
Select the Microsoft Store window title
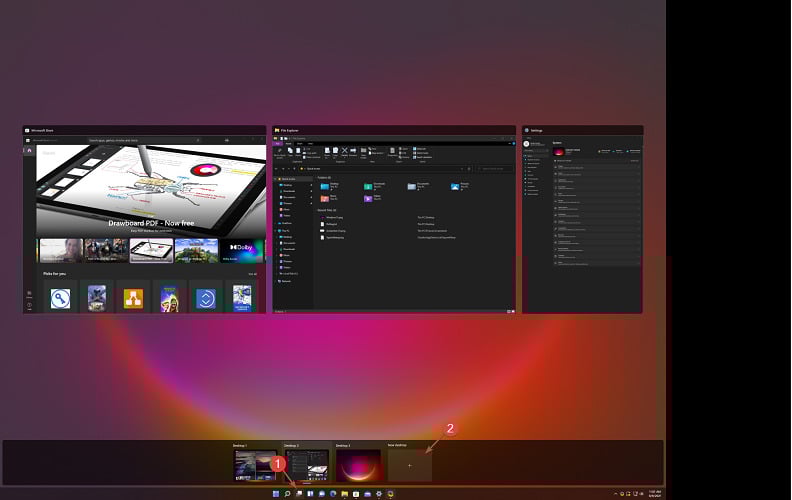[x=42, y=130]
